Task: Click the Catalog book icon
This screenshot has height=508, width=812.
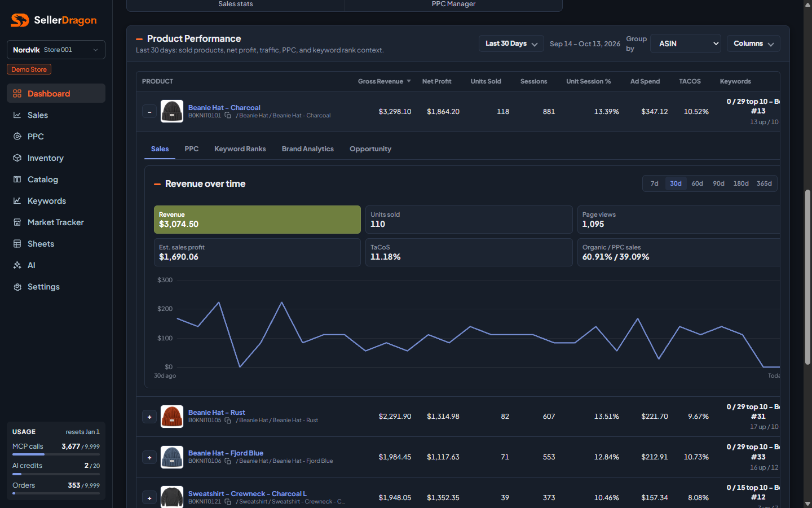Action: 17,179
